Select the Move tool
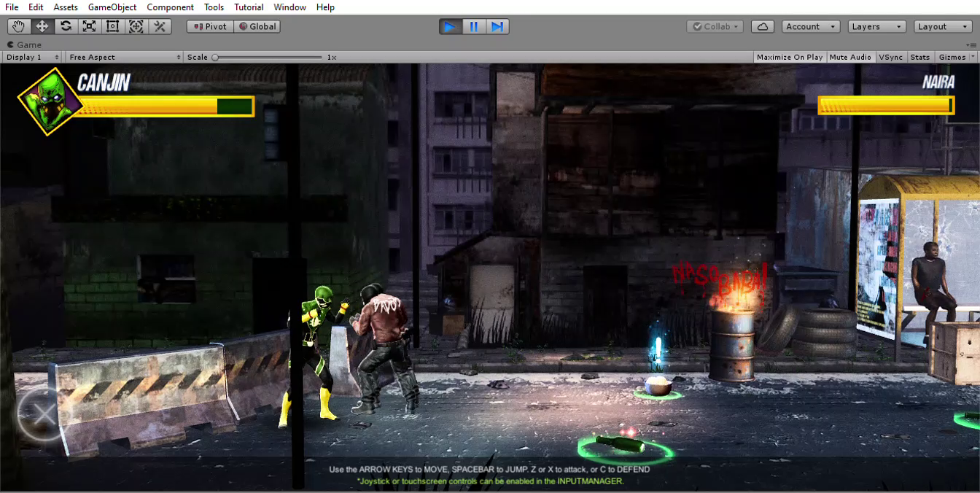Image resolution: width=980 pixels, height=493 pixels. (42, 26)
